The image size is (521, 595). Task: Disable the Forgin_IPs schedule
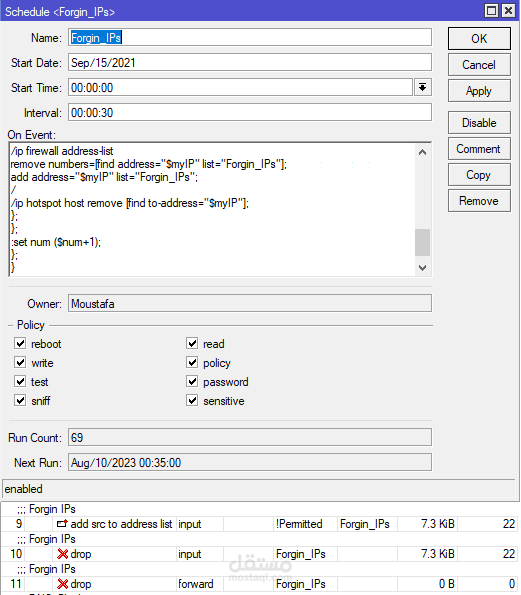coord(479,123)
